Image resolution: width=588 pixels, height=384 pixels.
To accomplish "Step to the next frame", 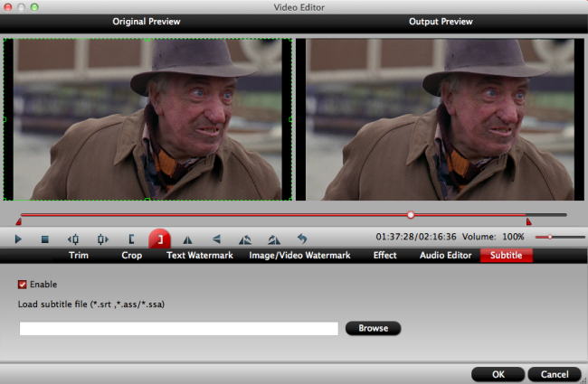I will [102, 239].
